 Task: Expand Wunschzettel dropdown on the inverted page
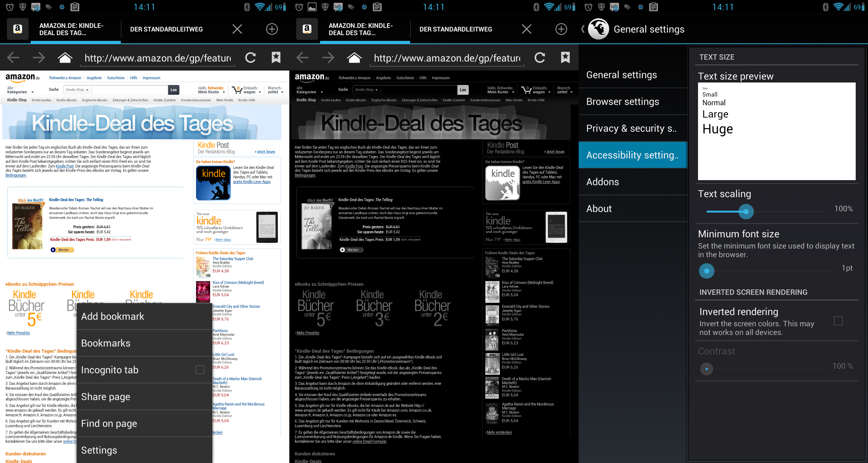point(565,90)
